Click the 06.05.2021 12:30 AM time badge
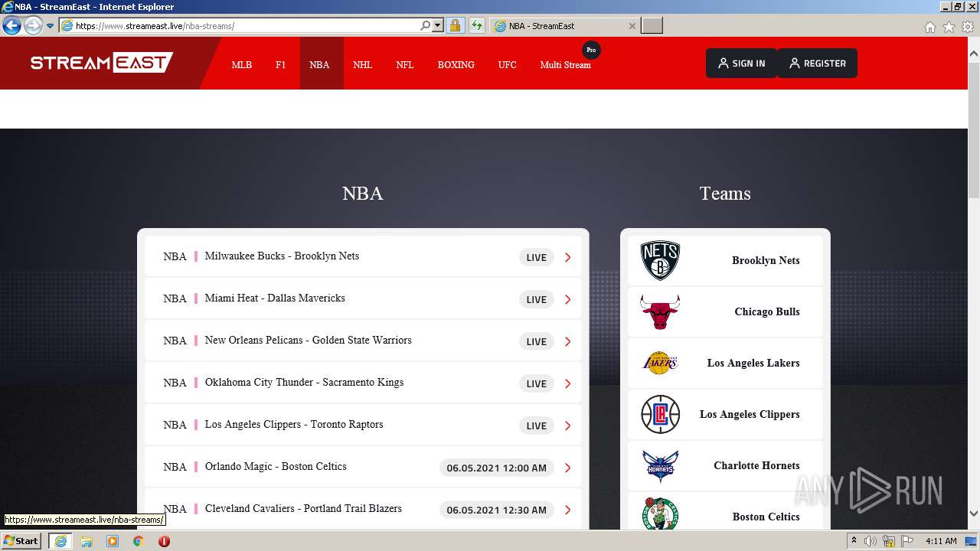980x551 pixels. tap(497, 510)
